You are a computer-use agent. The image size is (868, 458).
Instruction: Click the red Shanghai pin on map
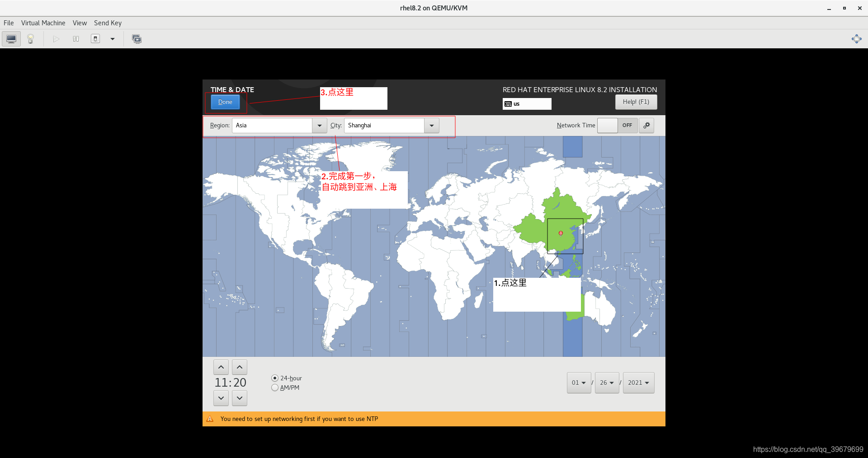561,234
